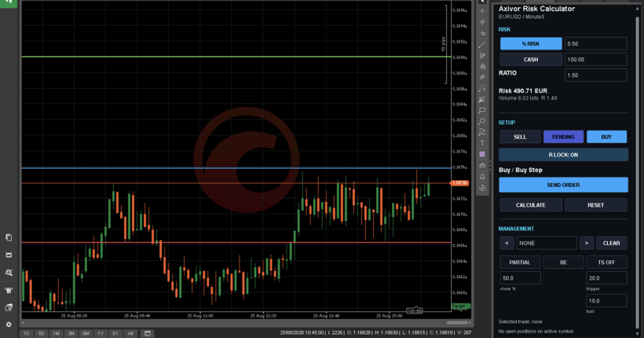Click the 00:56 candle countdown label
This screenshot has width=644, height=338.
coord(415,312)
